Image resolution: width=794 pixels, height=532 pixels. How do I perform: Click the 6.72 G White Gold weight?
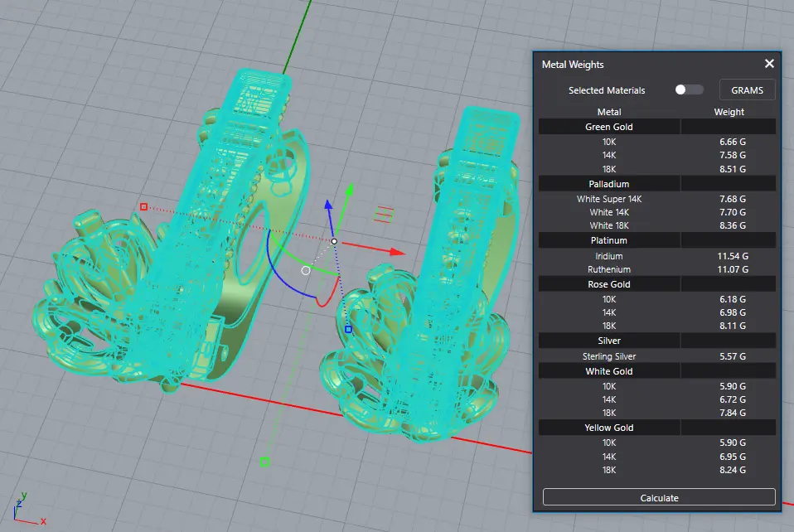[732, 399]
